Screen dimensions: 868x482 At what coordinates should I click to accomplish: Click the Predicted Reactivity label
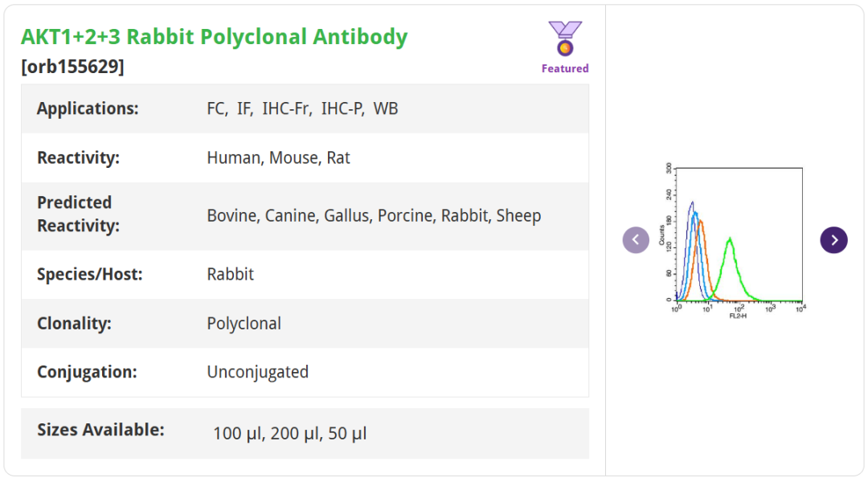click(x=78, y=214)
